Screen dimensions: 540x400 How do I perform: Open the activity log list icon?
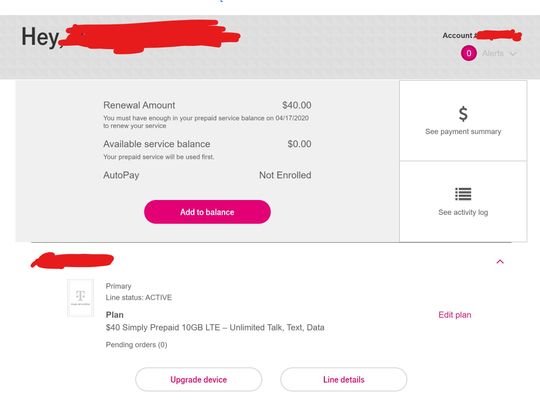(463, 194)
